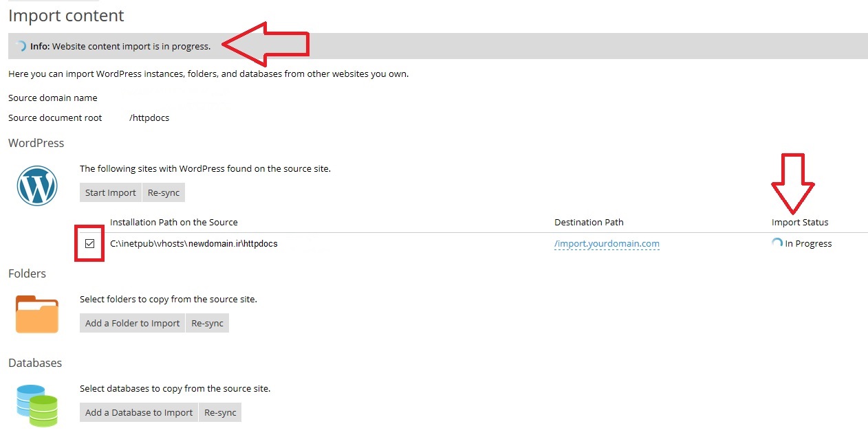The height and width of the screenshot is (448, 868).
Task: Click the Installation Path on the Source header
Action: tap(174, 222)
